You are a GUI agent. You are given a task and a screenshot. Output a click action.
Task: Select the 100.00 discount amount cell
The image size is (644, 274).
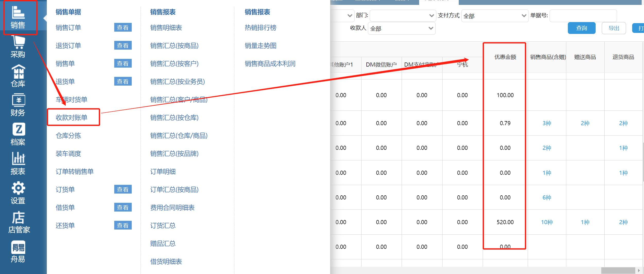[x=505, y=95]
